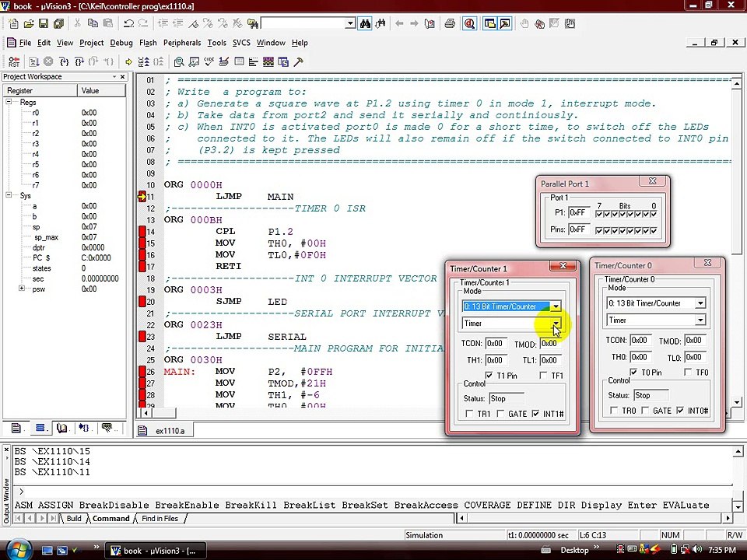The image size is (747, 560).
Task: Open Logic Analyzer waveform icon
Action: (x=268, y=61)
